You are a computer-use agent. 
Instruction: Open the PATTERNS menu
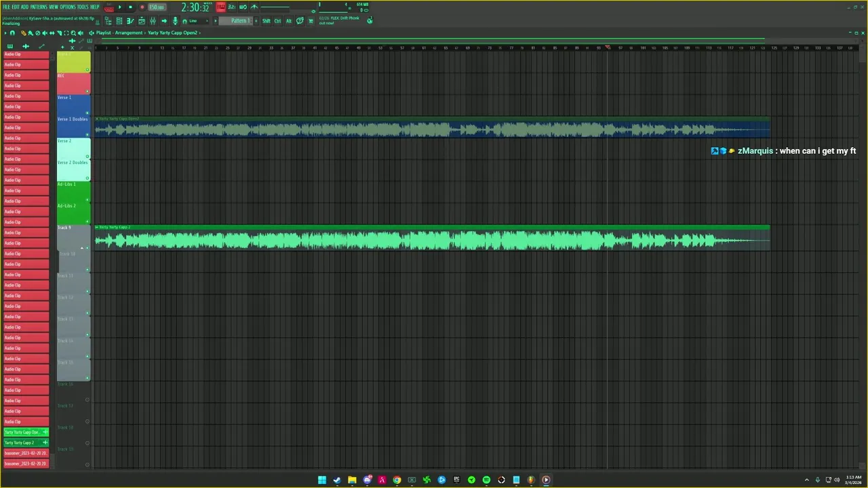click(39, 7)
